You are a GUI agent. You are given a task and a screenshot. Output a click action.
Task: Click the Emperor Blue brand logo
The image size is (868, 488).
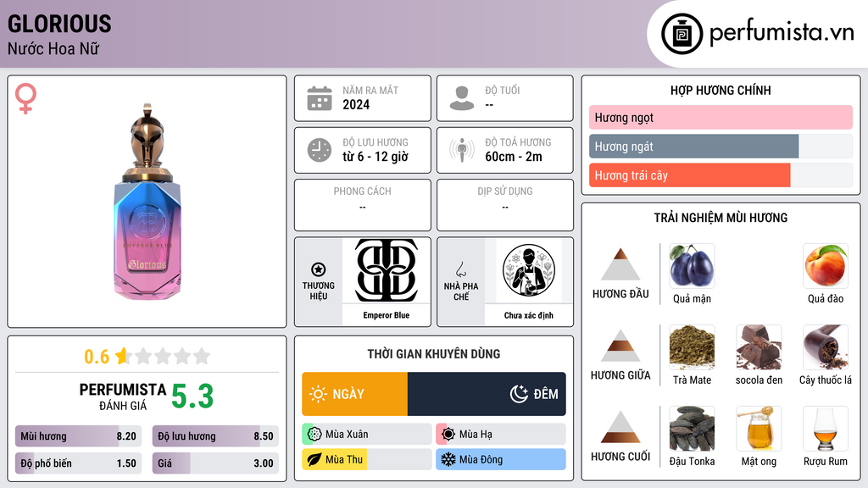pos(387,270)
